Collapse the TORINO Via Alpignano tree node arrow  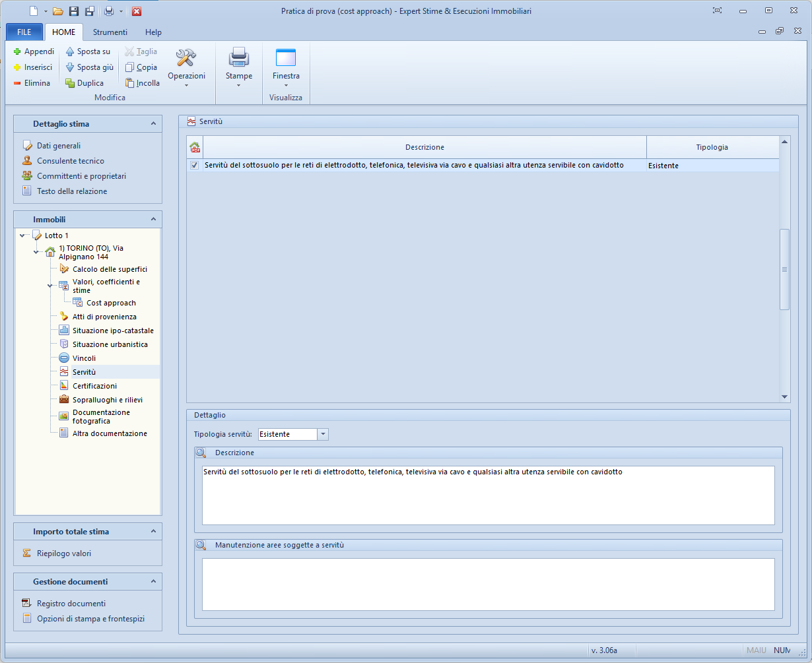(36, 251)
